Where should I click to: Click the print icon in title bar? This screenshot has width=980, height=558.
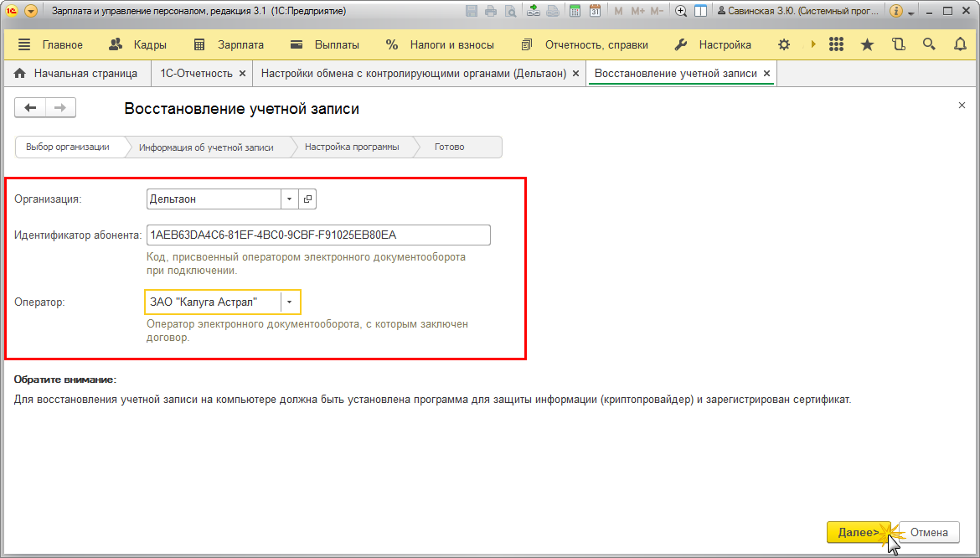pyautogui.click(x=491, y=11)
